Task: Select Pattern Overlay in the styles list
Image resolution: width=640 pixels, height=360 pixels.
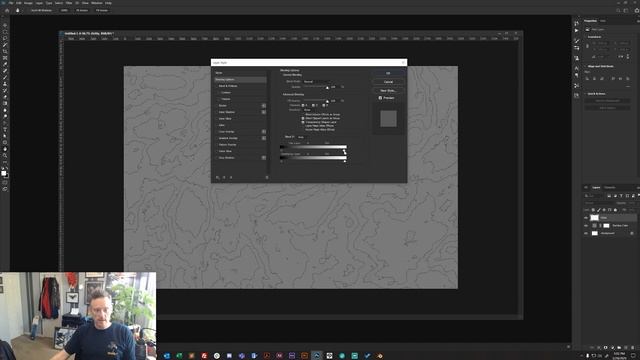Action: [227, 145]
